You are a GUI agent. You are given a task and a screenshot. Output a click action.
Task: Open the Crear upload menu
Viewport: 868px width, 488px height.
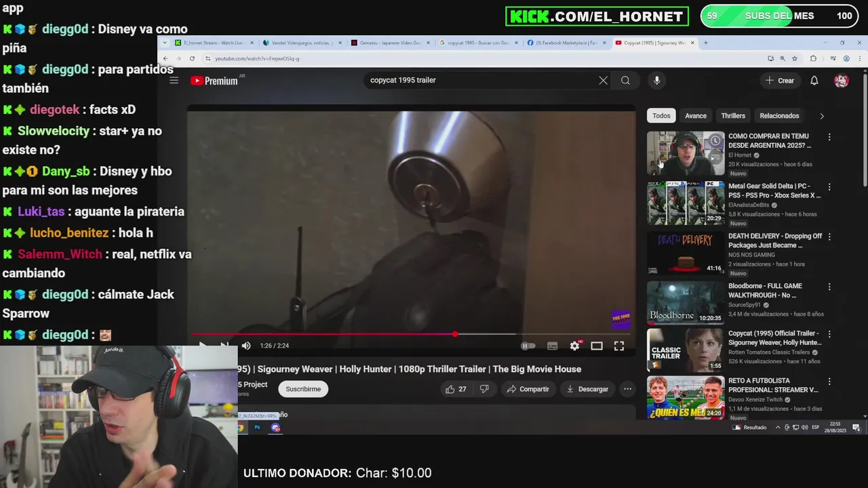point(779,81)
